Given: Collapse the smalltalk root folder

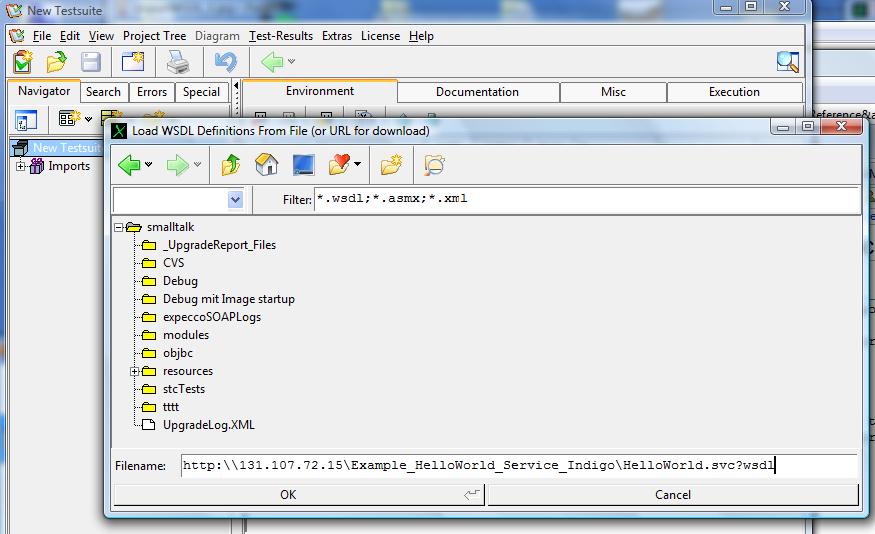Looking at the screenshot, I should (119, 227).
